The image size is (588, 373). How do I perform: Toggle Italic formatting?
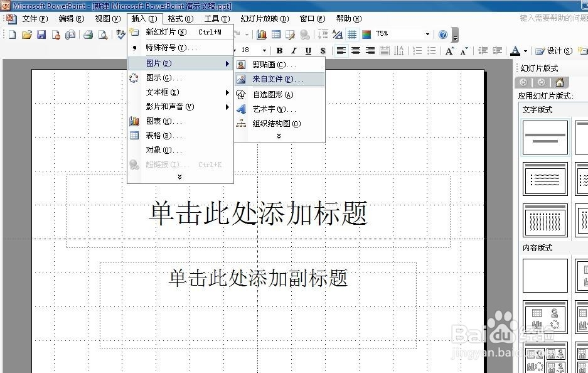tap(294, 51)
